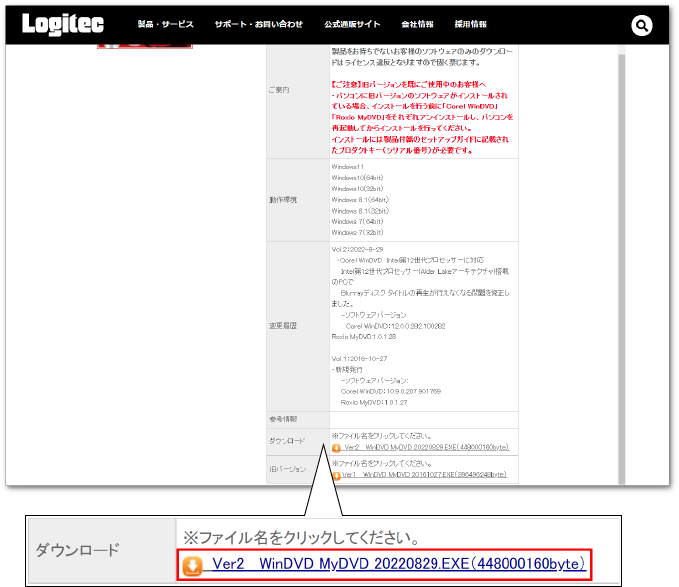Screen dimensions: 679x587
Task: Click the Vol.1:2016-10-27 history heading
Action: click(359, 358)
